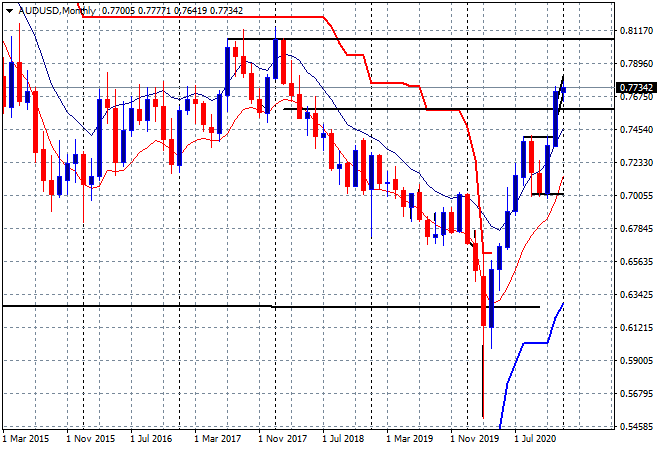
Task: Click the 0.54585 price axis label
Action: pyautogui.click(x=636, y=426)
